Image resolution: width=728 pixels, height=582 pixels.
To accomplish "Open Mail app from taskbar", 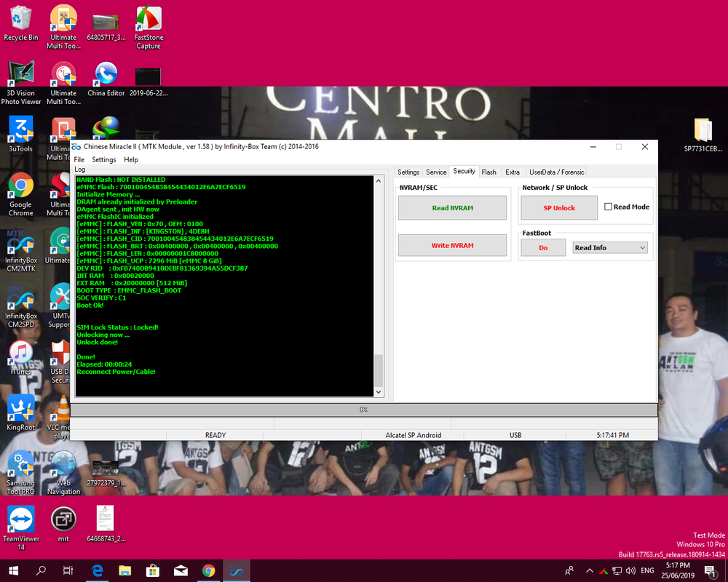I will [181, 571].
